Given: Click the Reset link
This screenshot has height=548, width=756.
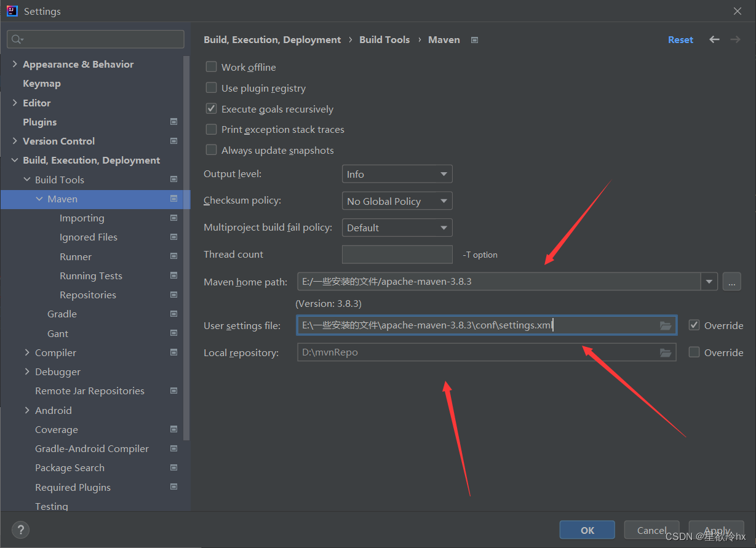Looking at the screenshot, I should tap(680, 39).
